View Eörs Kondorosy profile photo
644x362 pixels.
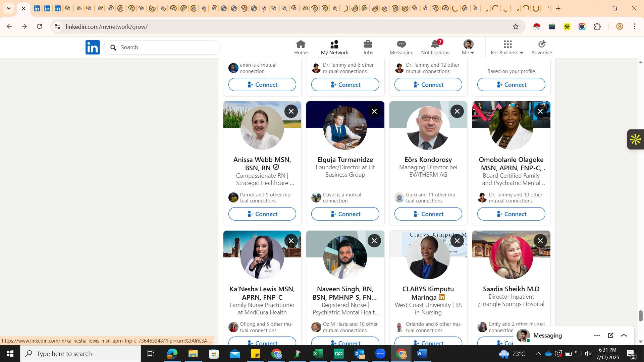tap(428, 128)
